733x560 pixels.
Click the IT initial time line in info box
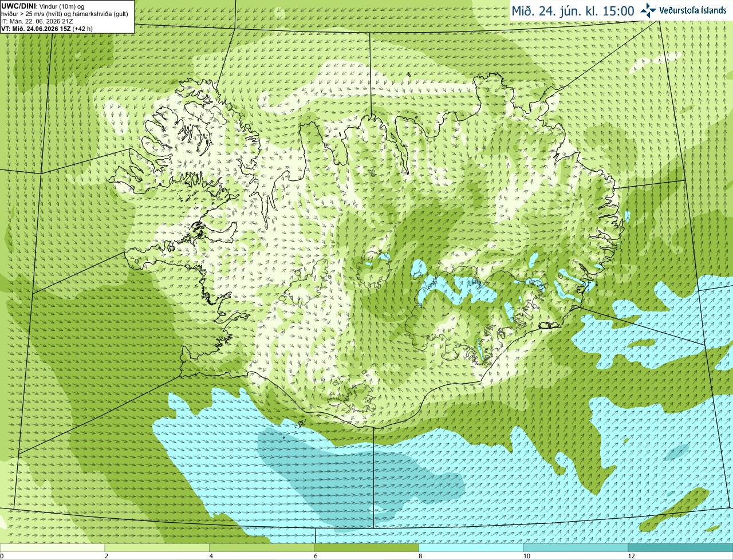pos(37,21)
